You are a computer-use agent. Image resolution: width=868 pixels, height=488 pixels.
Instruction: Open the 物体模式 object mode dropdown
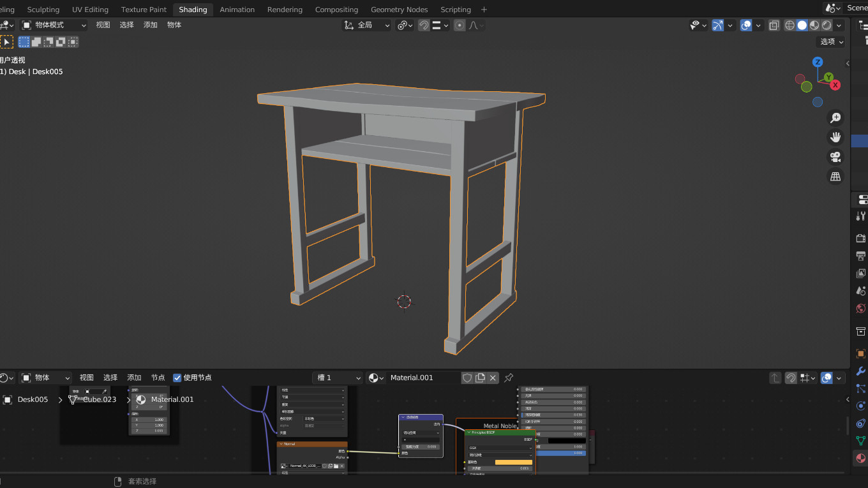coord(54,25)
